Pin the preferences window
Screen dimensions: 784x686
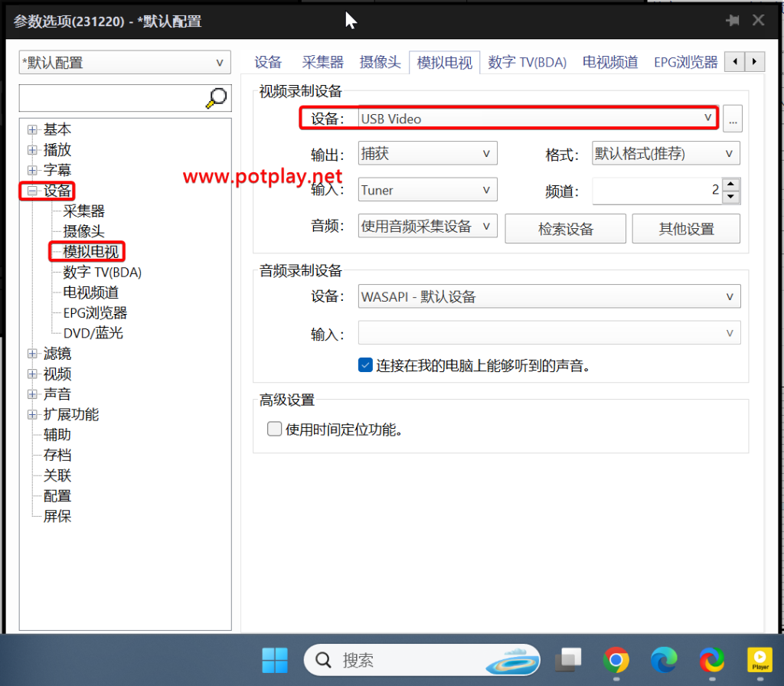(733, 21)
